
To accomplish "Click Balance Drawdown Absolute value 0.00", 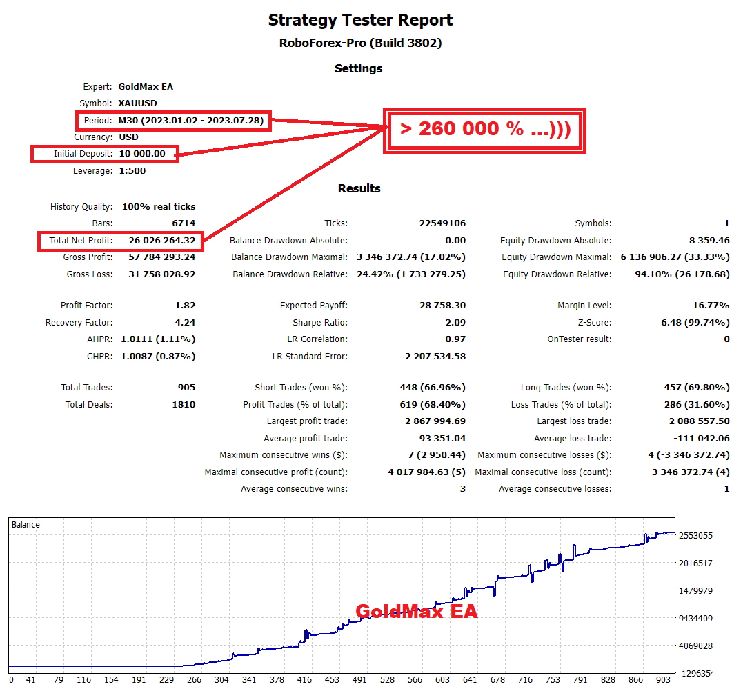I will [x=455, y=241].
